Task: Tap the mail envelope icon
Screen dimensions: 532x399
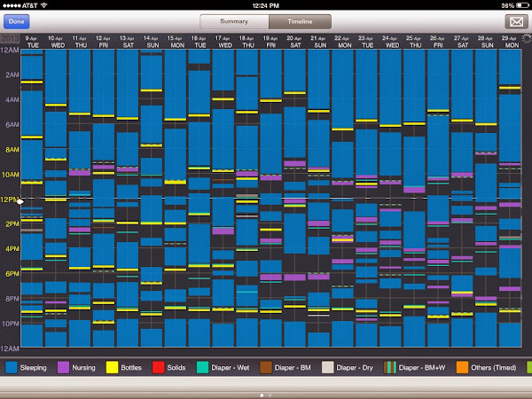Action: tap(514, 21)
